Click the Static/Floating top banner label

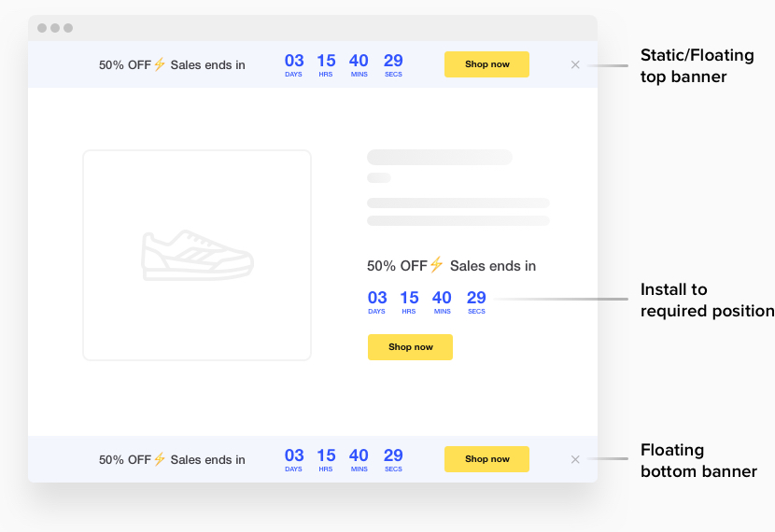click(x=697, y=65)
